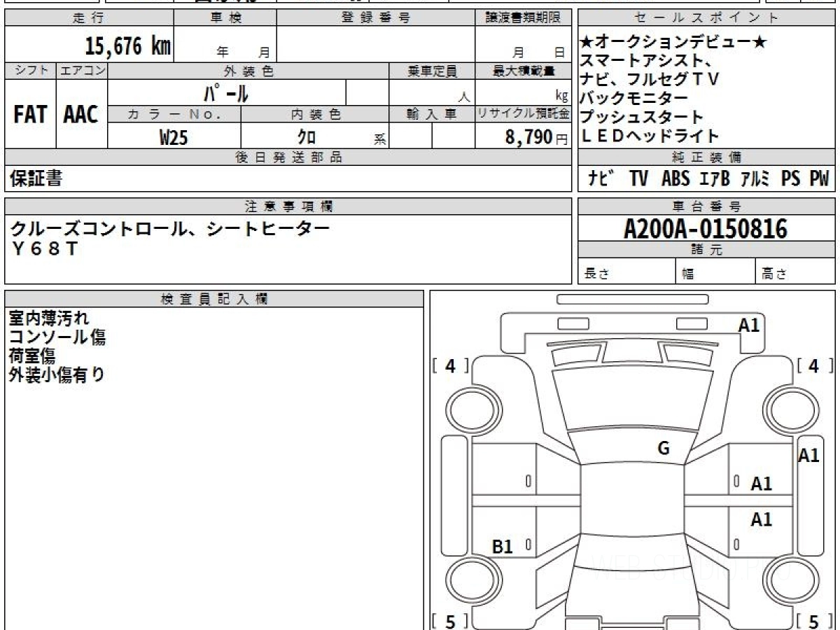840x630 pixels.
Task: Select the カラーNo. label
Action: click(174, 113)
